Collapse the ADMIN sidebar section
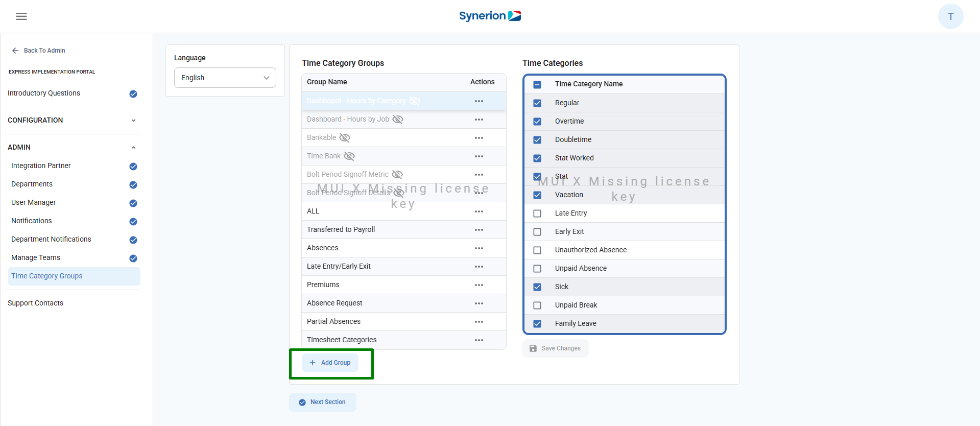This screenshot has width=980, height=426. 73,147
